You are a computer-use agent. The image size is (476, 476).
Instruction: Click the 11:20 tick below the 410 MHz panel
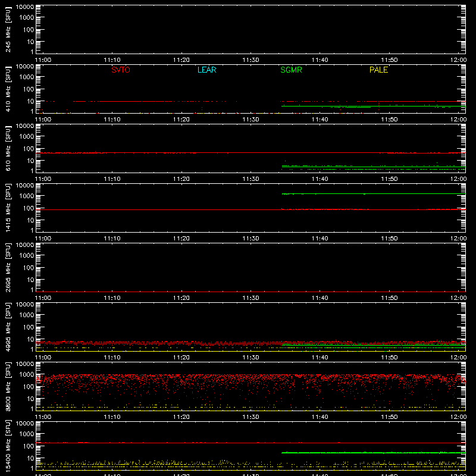pyautogui.click(x=181, y=120)
